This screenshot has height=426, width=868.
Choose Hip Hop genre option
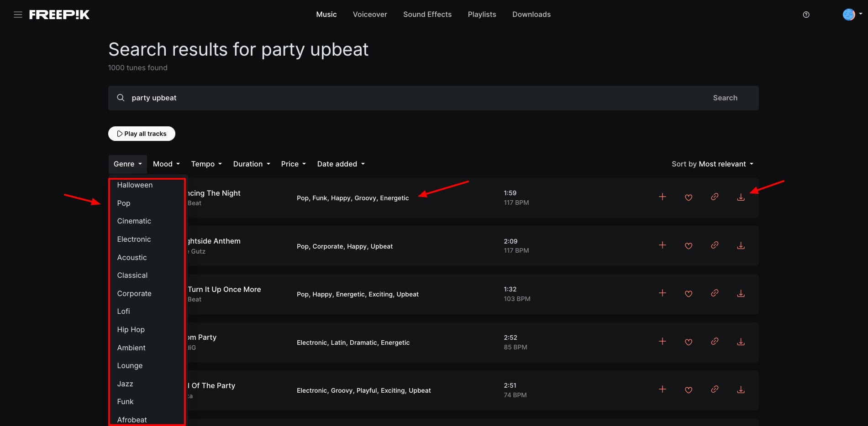coord(131,330)
